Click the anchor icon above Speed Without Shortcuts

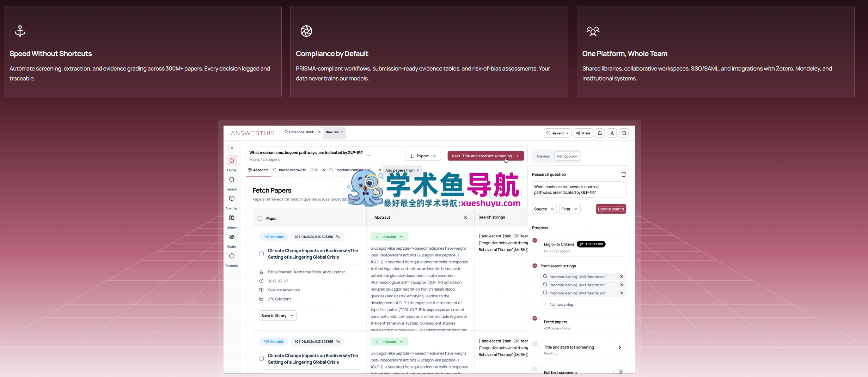pos(20,31)
